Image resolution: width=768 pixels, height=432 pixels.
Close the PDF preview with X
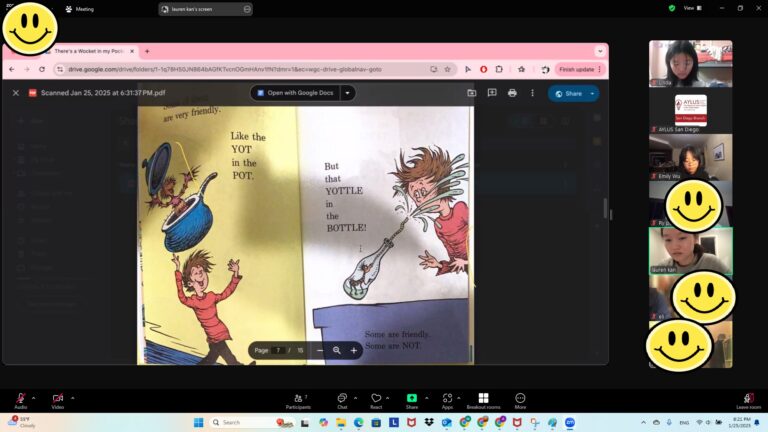[16, 93]
